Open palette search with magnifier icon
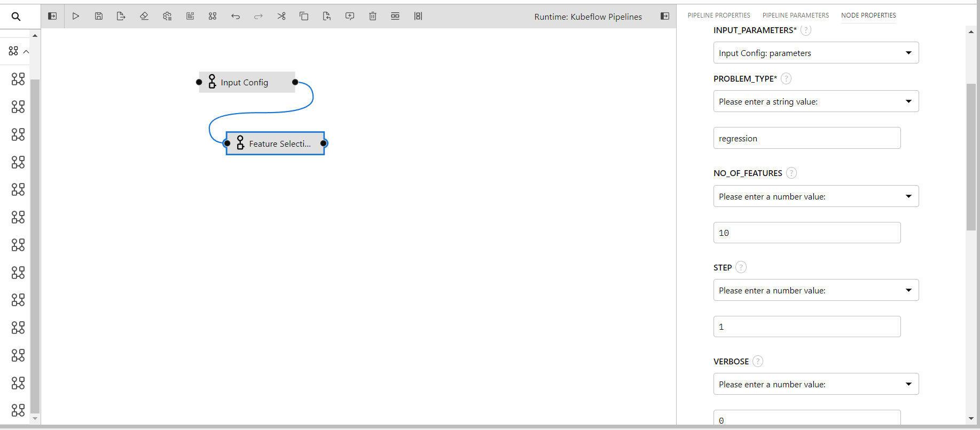Viewport: 980px width, 430px height. (16, 17)
